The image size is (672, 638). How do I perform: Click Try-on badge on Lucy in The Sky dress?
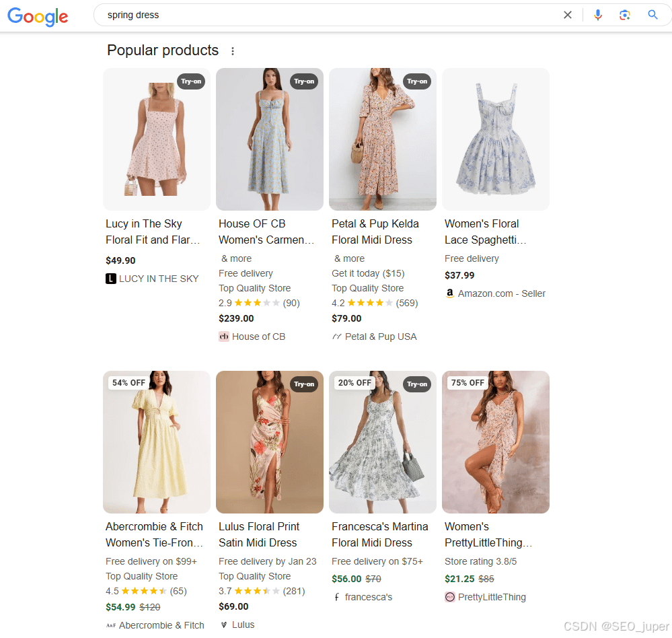(191, 81)
